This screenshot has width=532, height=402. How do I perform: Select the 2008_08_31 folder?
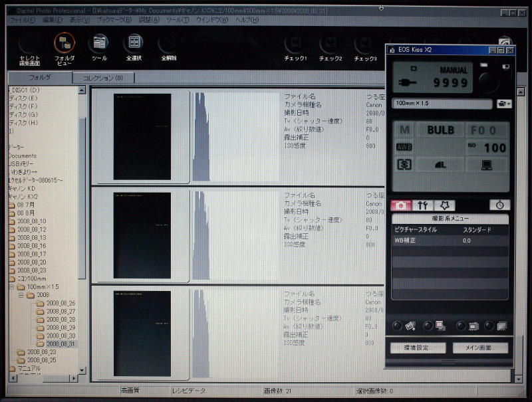coord(61,344)
